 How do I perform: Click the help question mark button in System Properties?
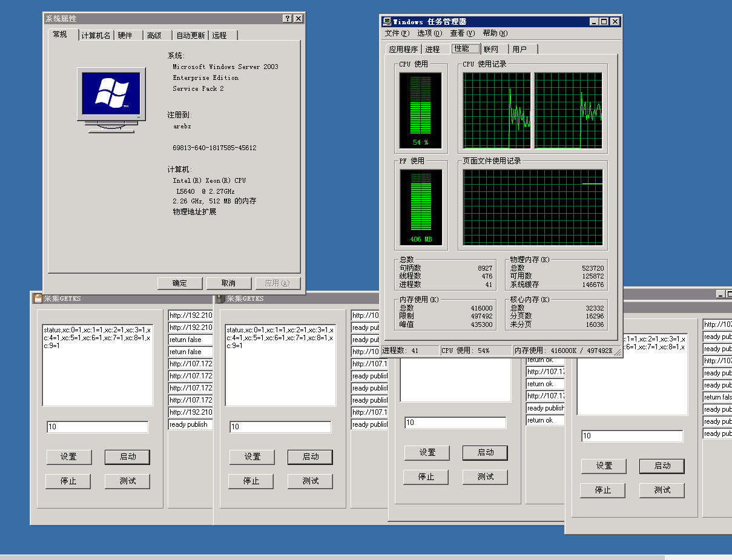click(x=287, y=19)
